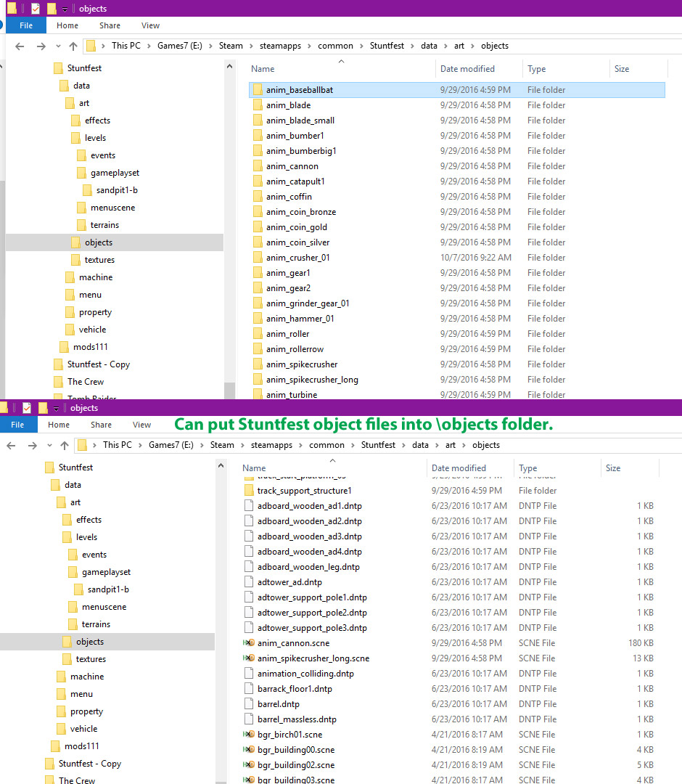682x784 pixels.
Task: Click the Steam breadcrumb in the top address bar
Action: [231, 46]
